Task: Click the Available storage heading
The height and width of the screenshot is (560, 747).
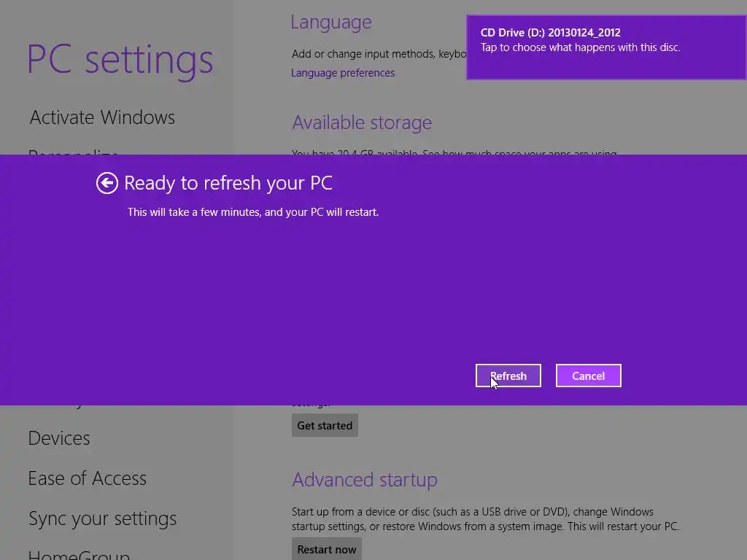Action: 362,122
